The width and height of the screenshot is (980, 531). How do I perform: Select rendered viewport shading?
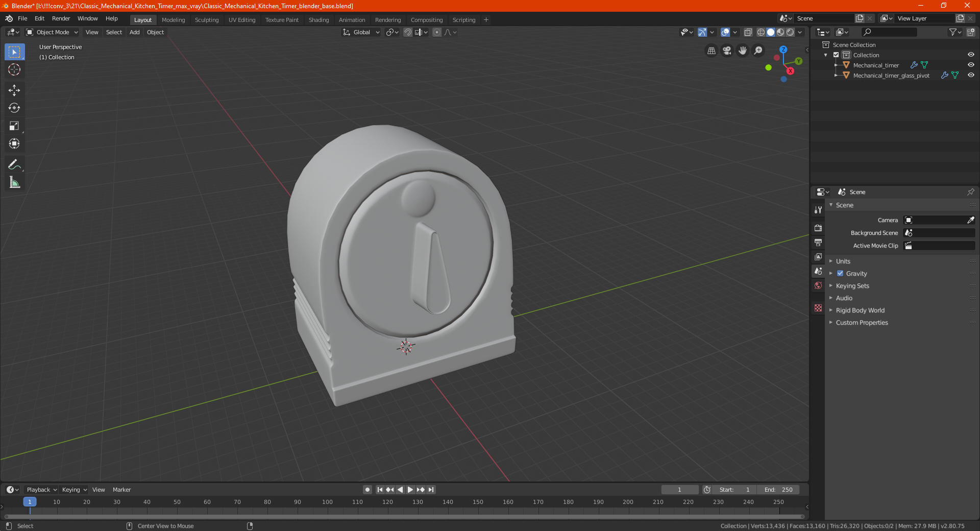[790, 32]
